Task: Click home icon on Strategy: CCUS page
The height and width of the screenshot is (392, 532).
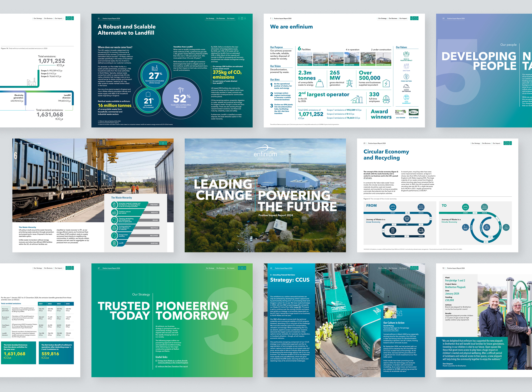Action: point(414,268)
